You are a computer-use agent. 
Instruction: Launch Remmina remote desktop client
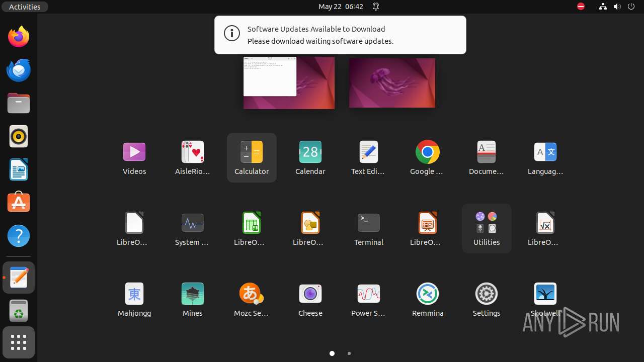pos(428,299)
